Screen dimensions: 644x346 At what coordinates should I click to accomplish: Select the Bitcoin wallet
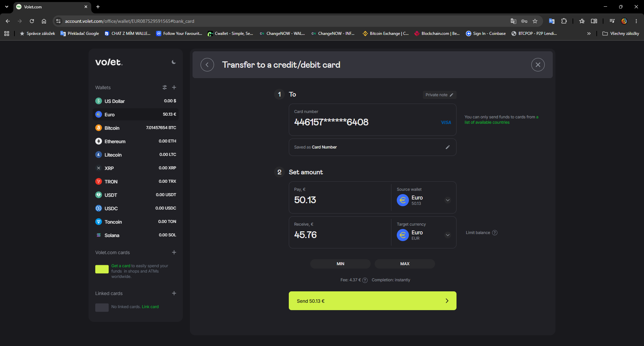tap(136, 128)
